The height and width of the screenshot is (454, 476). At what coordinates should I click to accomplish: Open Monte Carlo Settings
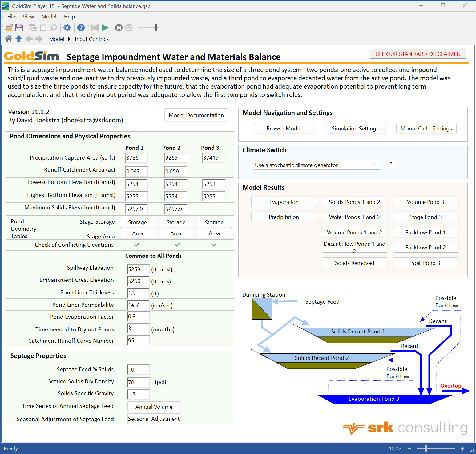[x=426, y=128]
